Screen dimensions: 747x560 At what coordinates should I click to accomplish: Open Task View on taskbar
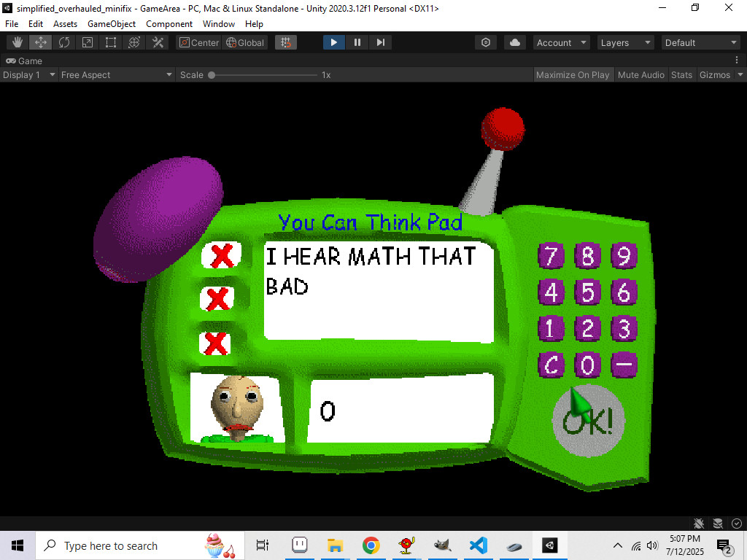click(263, 545)
